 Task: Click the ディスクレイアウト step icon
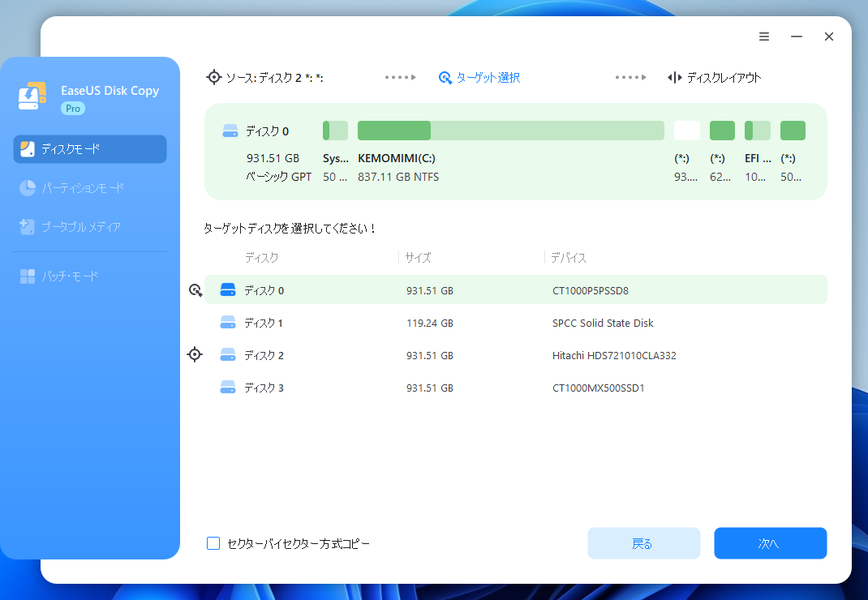click(x=674, y=78)
